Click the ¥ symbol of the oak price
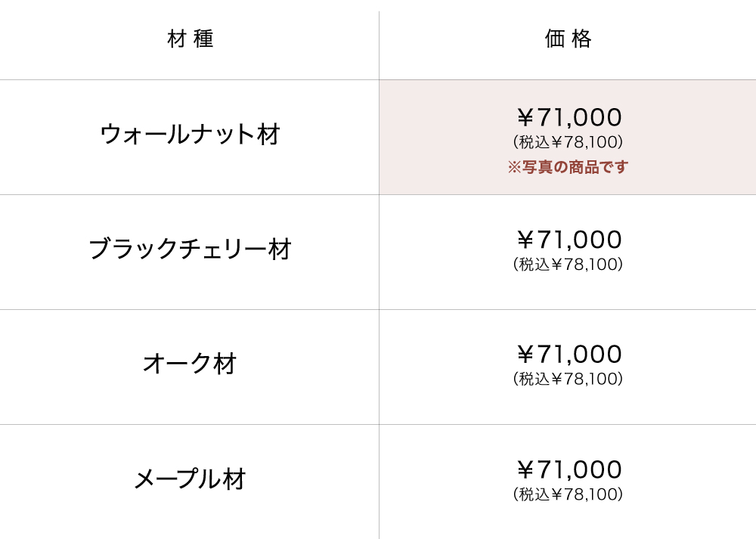Image resolution: width=756 pixels, height=539 pixels. pos(525,355)
